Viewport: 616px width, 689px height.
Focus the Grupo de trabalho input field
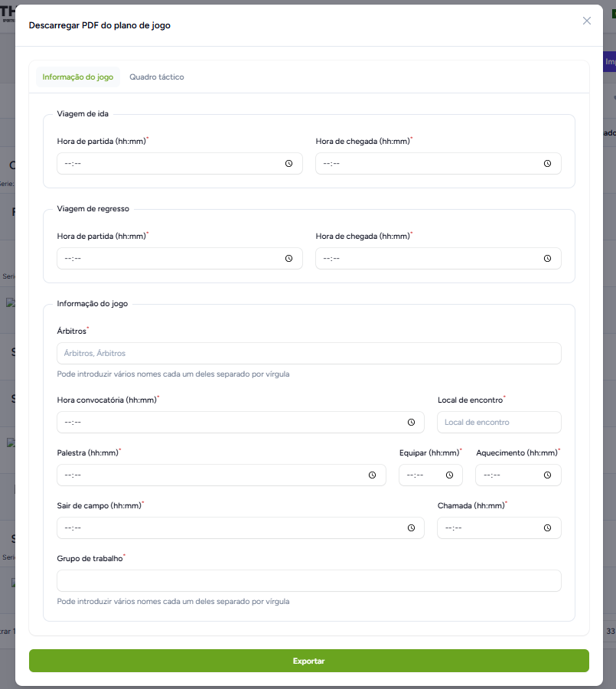click(309, 580)
